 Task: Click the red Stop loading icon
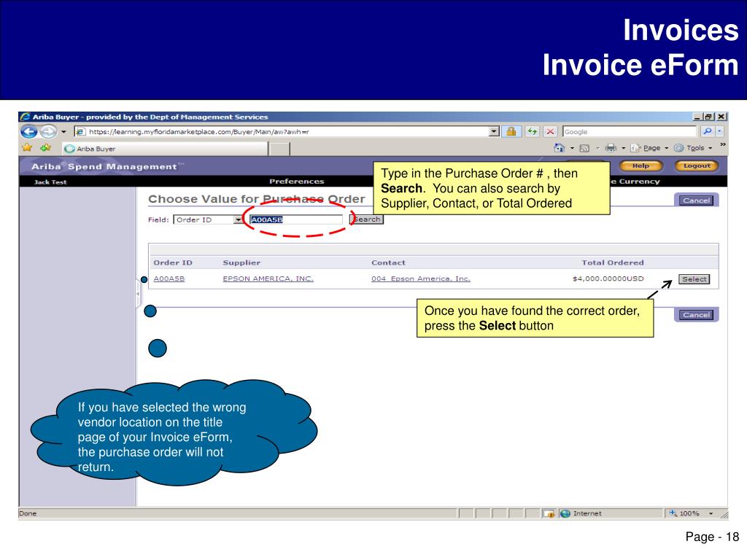550,131
